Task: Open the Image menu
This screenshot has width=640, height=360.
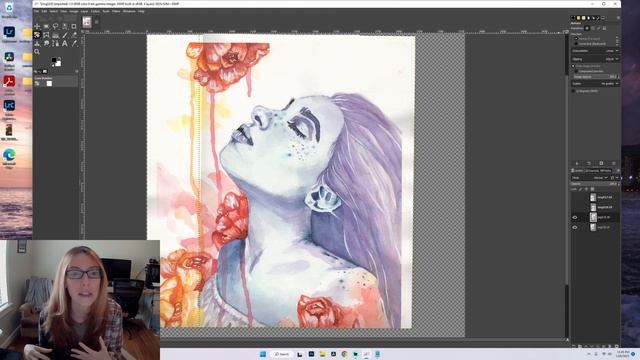Action: (74, 11)
